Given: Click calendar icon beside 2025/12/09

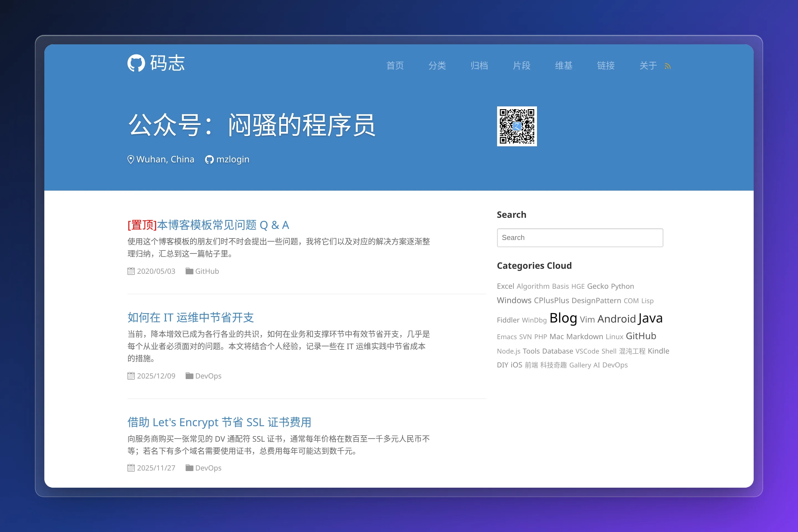Looking at the screenshot, I should (x=131, y=376).
